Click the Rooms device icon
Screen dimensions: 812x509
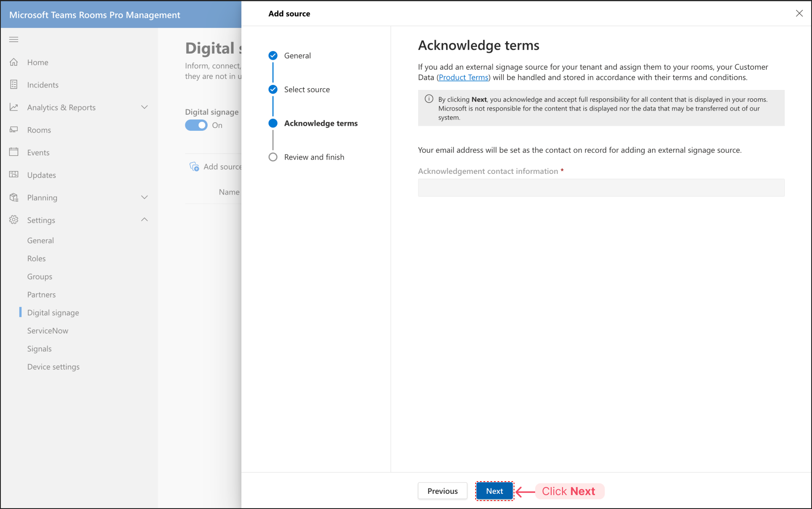(x=14, y=130)
